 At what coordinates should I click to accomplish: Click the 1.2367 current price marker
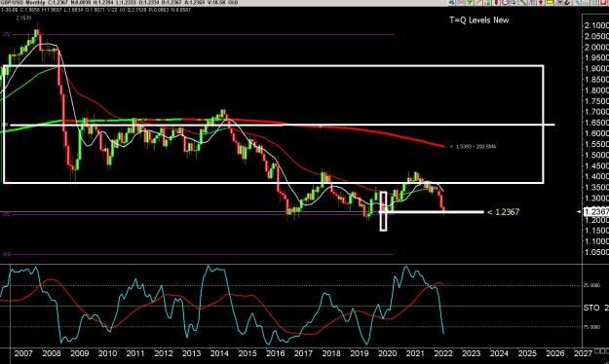tap(596, 211)
